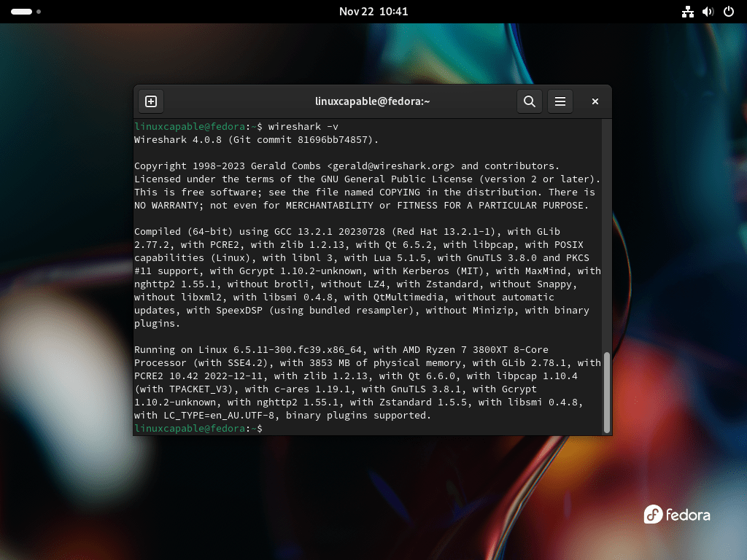Click the linuxcapable@fedora:~ title bar label

tap(373, 101)
